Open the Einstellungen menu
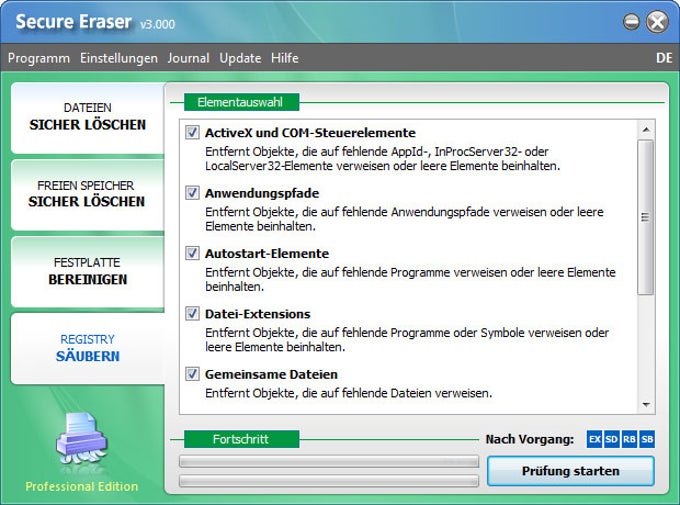 119,58
